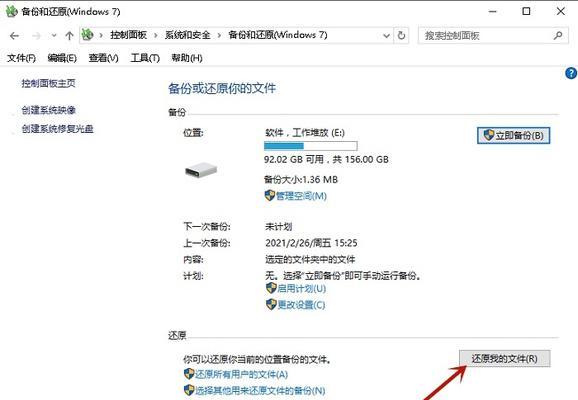Go back with the back arrow
The height and width of the screenshot is (400, 578).
point(14,36)
